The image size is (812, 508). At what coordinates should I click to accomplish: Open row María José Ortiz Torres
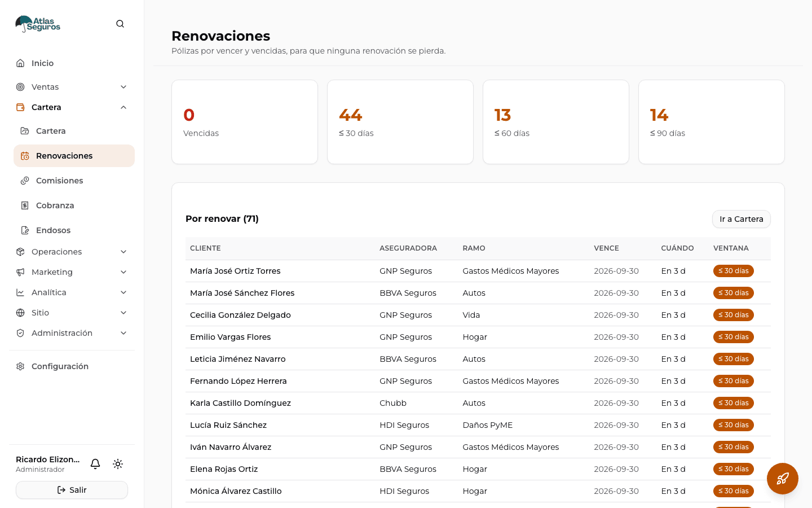478,271
